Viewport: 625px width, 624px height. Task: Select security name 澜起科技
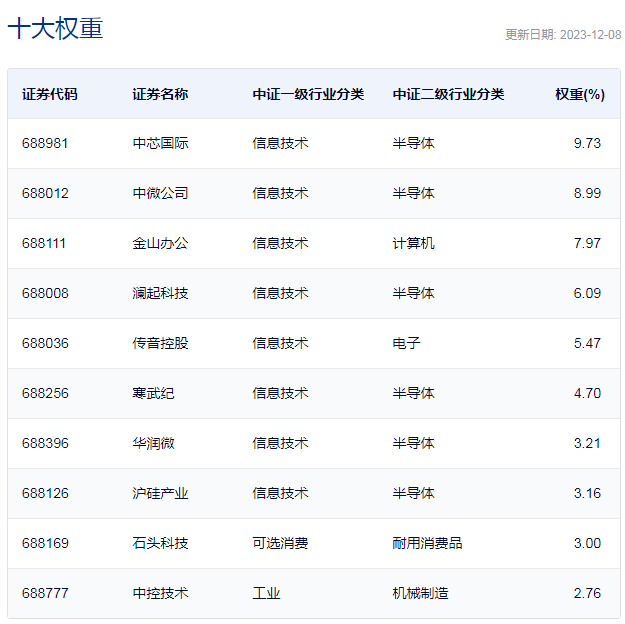[160, 293]
